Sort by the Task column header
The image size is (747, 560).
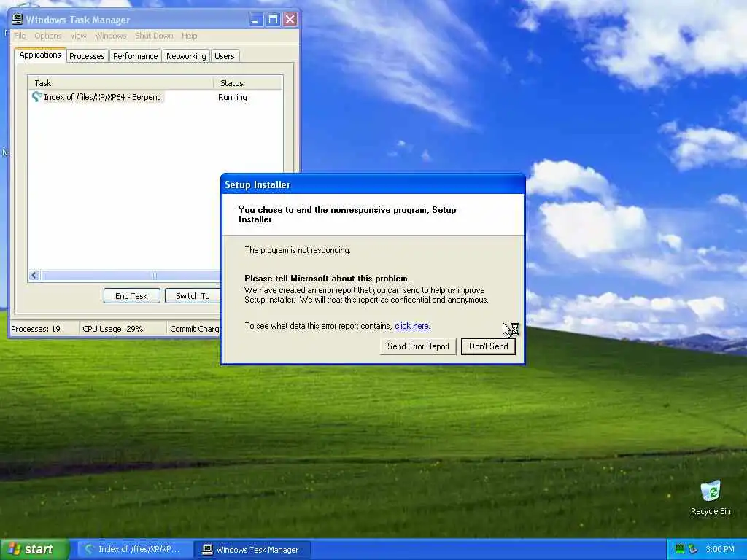[120, 83]
